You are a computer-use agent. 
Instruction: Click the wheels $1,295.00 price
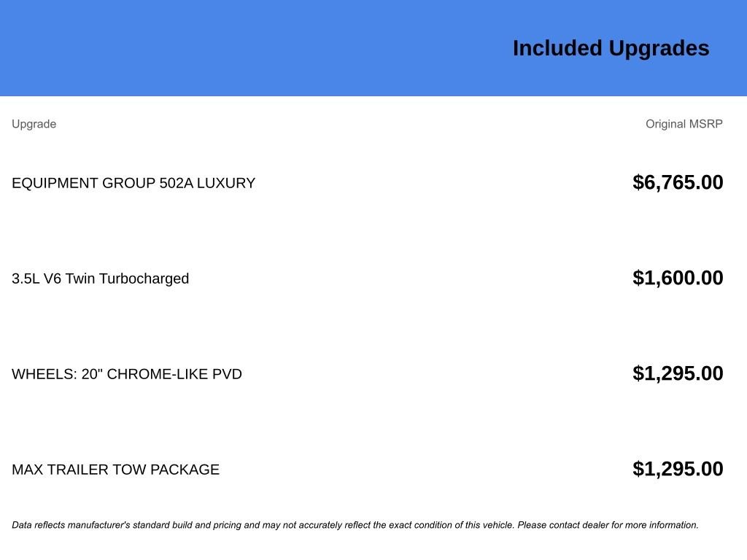pyautogui.click(x=678, y=374)
